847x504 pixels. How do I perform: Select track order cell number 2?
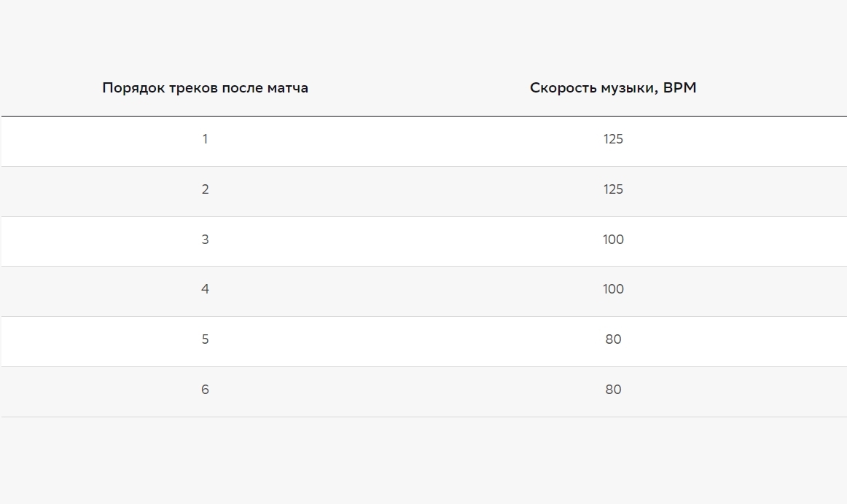[206, 189]
